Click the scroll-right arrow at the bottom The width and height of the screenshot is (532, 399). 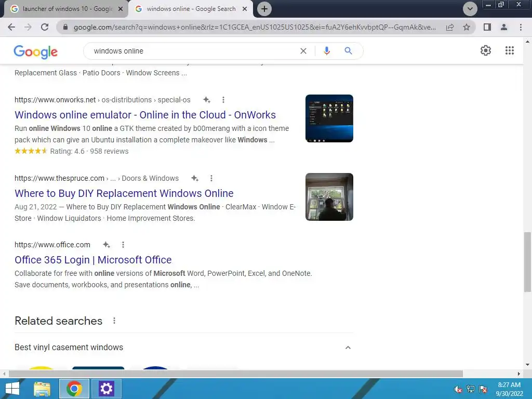pyautogui.click(x=518, y=374)
